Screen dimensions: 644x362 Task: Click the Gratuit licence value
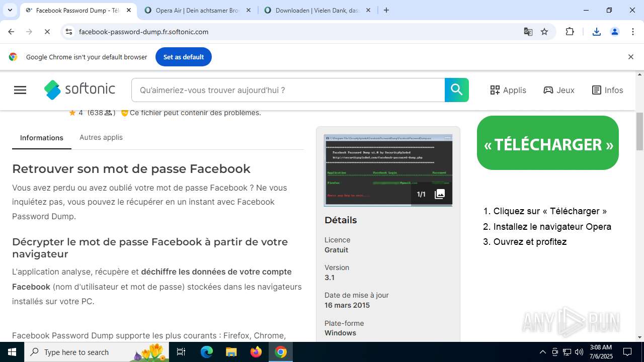tap(336, 250)
